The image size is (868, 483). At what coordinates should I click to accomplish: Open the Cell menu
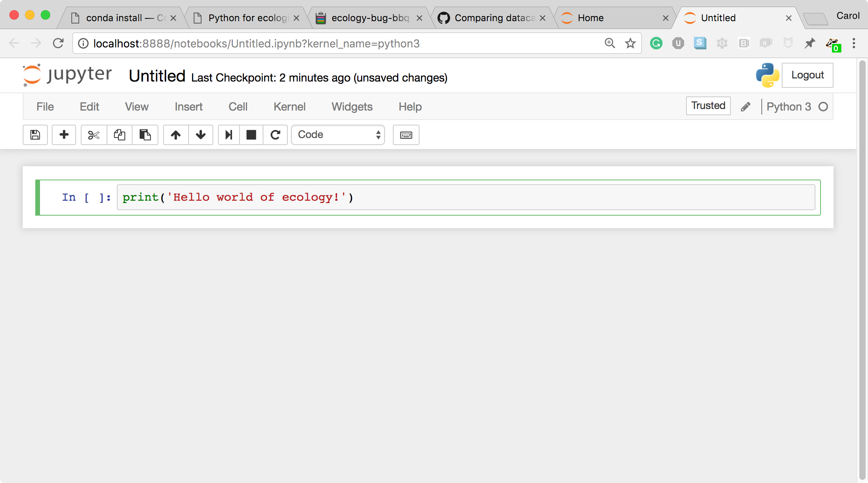point(237,107)
